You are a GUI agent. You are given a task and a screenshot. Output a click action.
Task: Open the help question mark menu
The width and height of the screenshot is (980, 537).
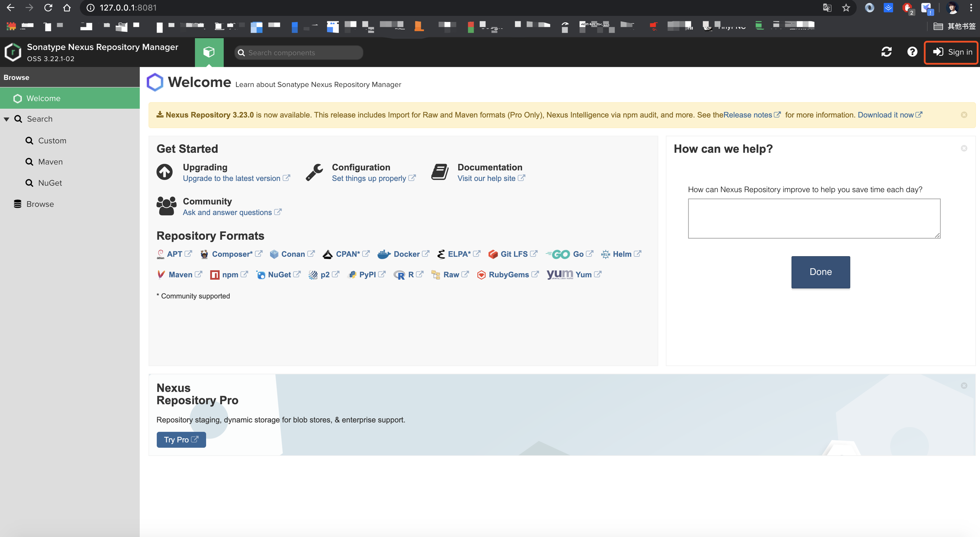pos(912,52)
